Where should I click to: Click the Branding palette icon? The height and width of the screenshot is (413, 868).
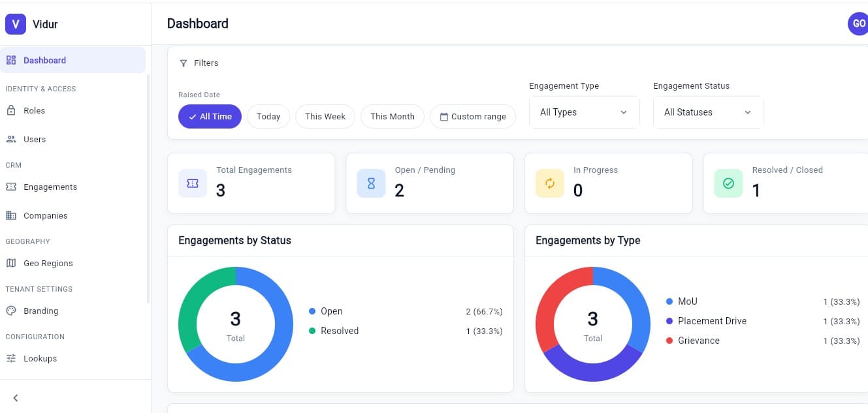[x=11, y=311]
